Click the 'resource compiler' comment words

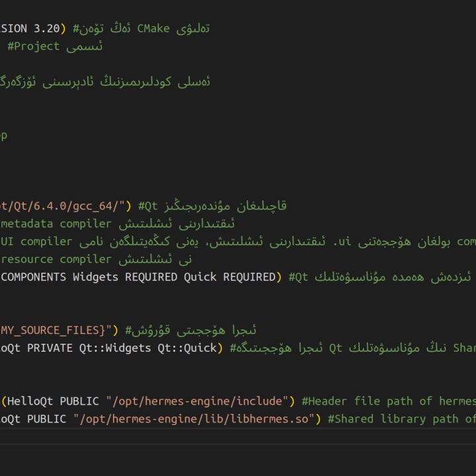tap(56, 259)
